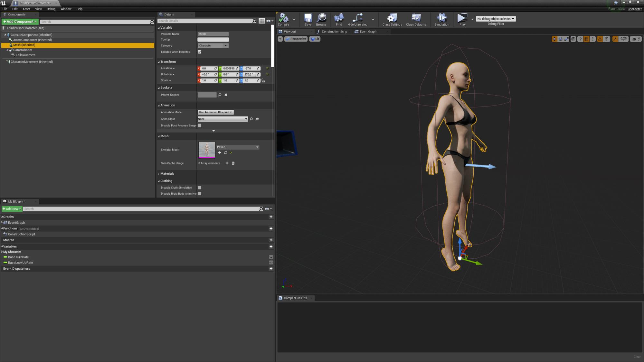Use selected asset for Anim Class
Screen dimensions: 644x362
click(x=257, y=119)
